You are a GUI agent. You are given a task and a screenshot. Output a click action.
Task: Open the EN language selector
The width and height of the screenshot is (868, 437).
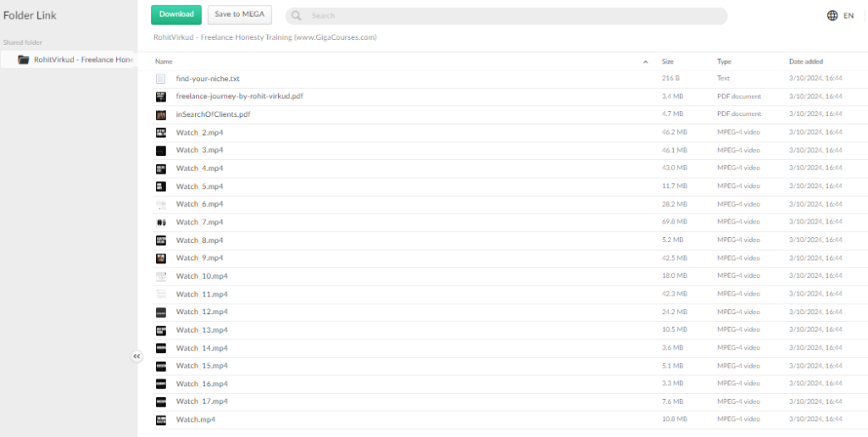(848, 15)
